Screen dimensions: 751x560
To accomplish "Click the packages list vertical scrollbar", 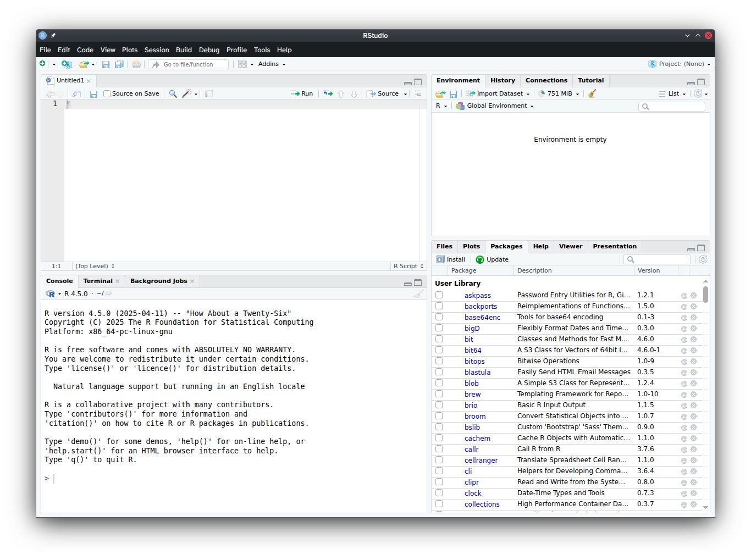I will [705, 295].
